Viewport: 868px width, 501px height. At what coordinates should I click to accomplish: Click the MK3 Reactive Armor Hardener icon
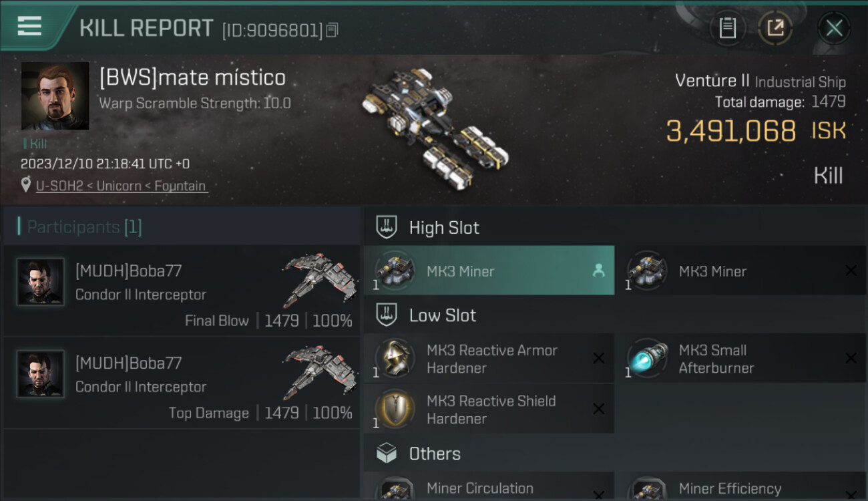[x=395, y=359]
